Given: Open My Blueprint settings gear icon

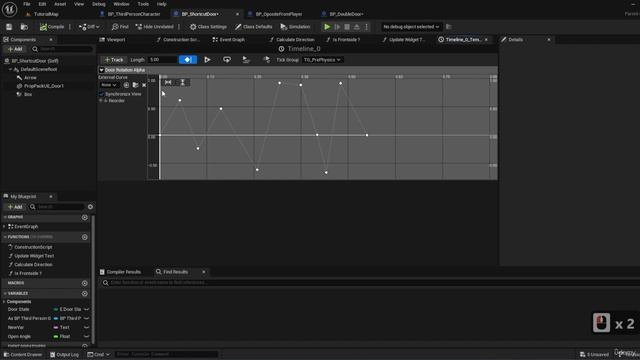Looking at the screenshot, I should 90,207.
